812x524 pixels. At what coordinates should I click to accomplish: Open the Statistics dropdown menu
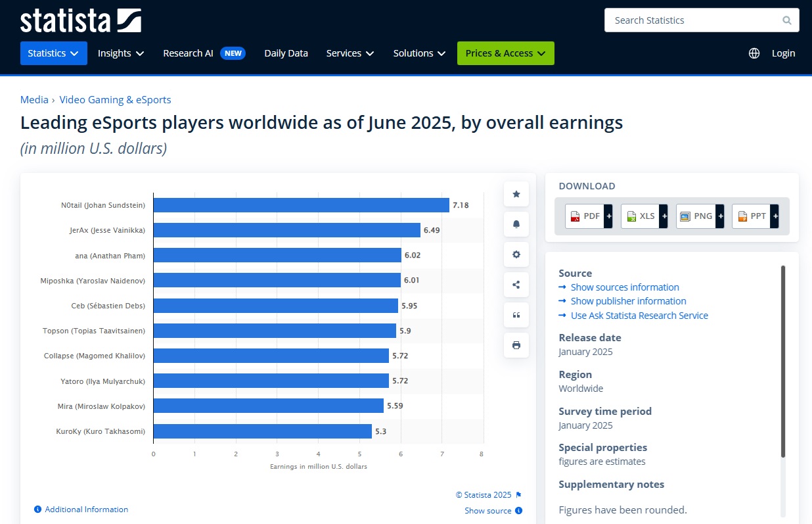coord(54,53)
